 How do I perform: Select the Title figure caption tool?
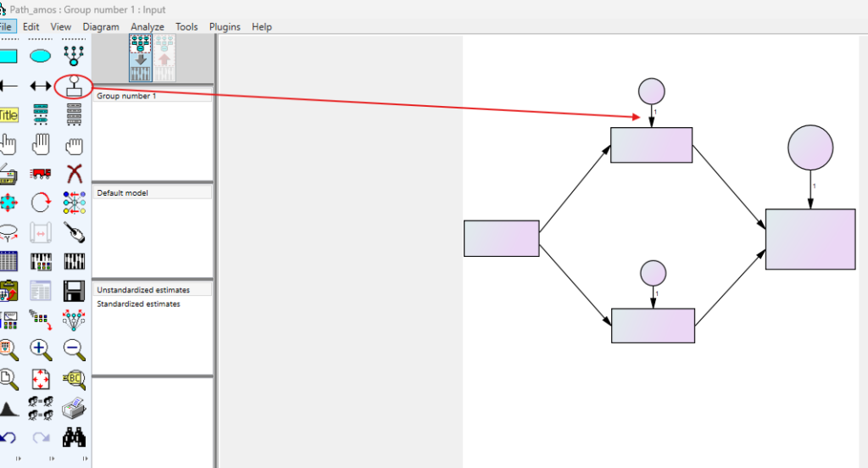tap(8, 114)
